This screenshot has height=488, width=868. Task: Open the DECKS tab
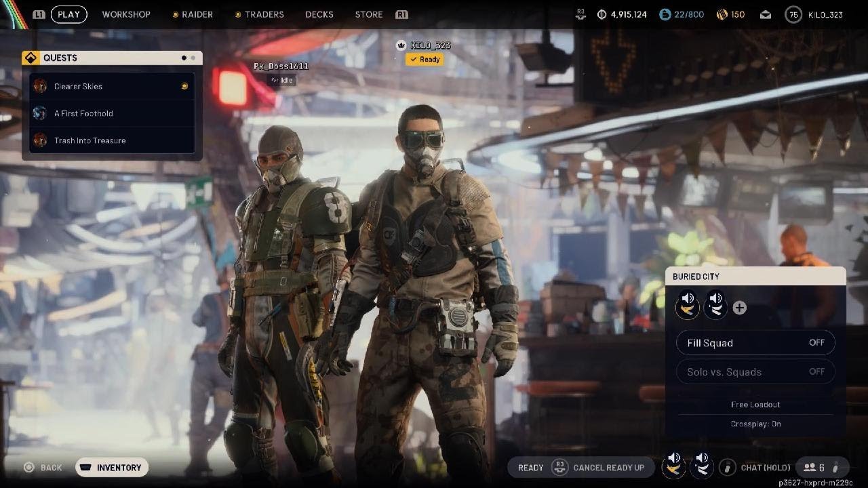[x=319, y=14]
